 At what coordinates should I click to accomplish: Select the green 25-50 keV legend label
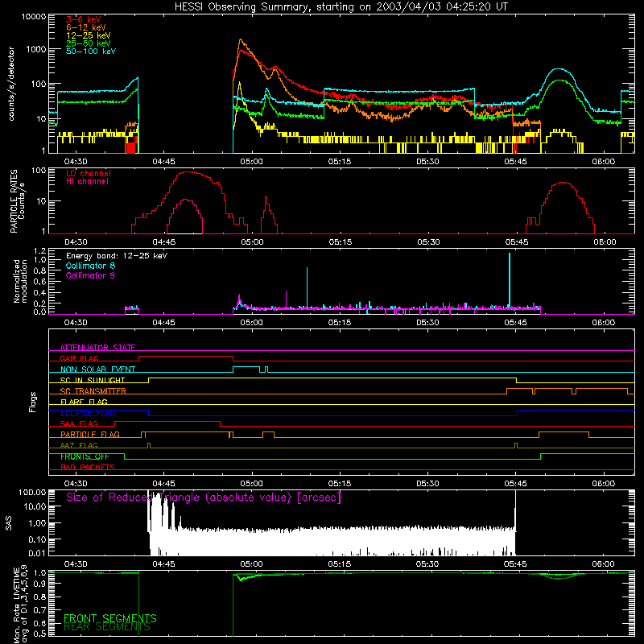89,43
